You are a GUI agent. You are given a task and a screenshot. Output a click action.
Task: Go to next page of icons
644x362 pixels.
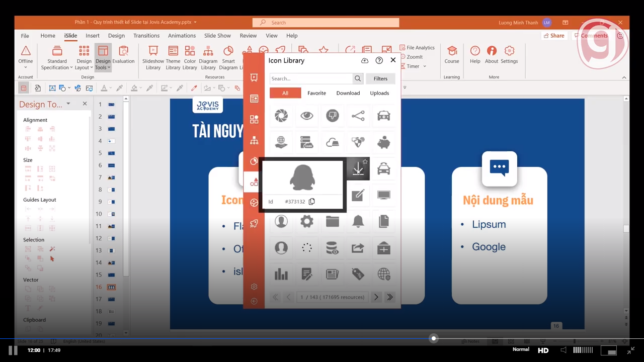click(376, 297)
